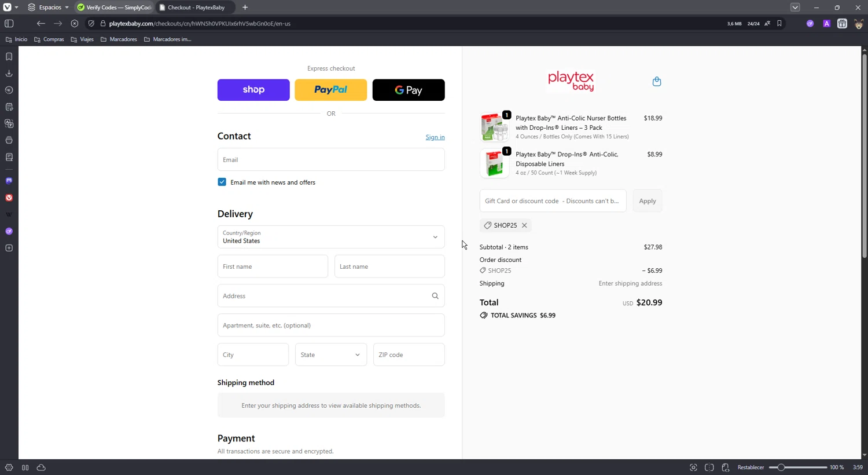Remove the SHOP25 discount tag
Screen dimensions: 868x475
pyautogui.click(x=524, y=225)
